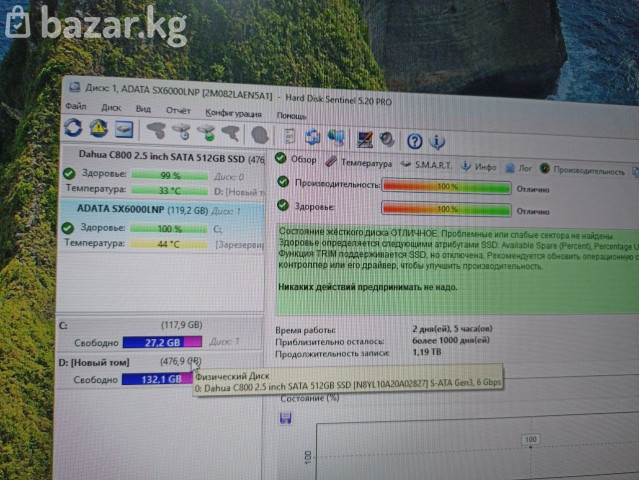Image resolution: width=639 pixels, height=480 pixels.
Task: Open Help via blue question mark icon
Action: [x=414, y=141]
